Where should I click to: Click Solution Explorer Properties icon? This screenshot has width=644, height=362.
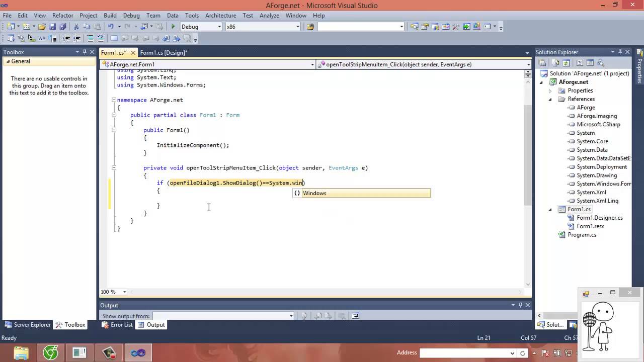pos(542,63)
